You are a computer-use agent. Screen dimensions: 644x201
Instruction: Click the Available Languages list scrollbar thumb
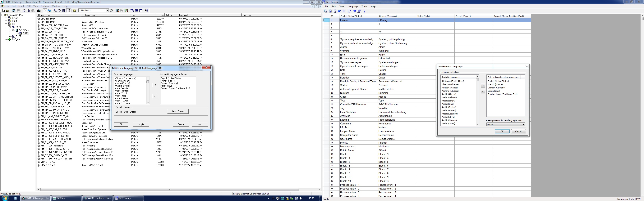[148, 82]
